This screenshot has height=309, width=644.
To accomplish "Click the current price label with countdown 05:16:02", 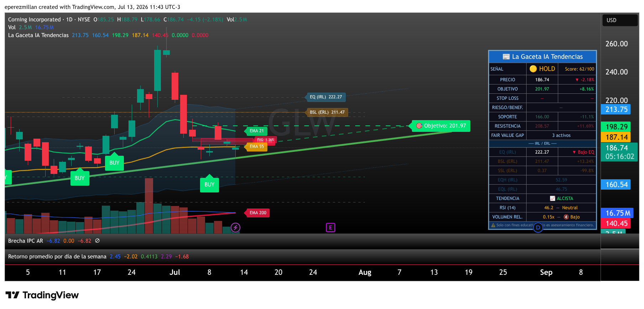I will [x=619, y=152].
